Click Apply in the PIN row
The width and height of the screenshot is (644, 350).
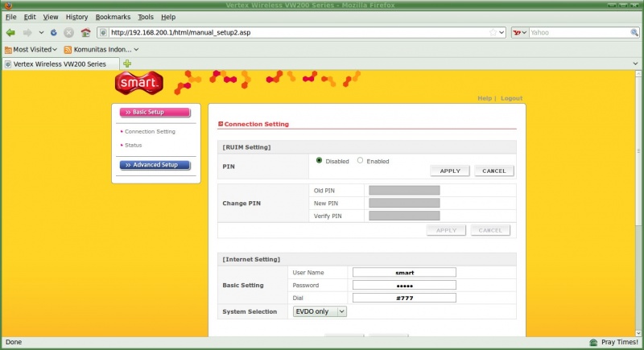(x=450, y=171)
